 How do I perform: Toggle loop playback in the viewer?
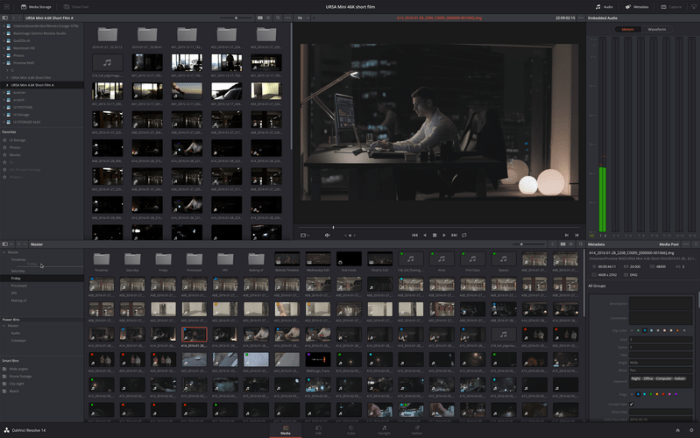[464, 235]
